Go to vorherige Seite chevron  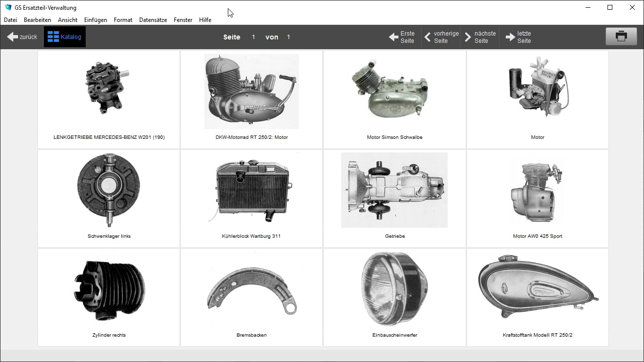pyautogui.click(x=427, y=37)
